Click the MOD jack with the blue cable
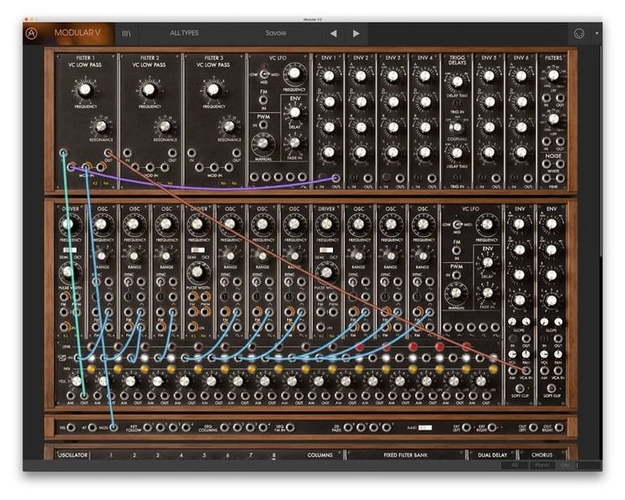 (114, 428)
